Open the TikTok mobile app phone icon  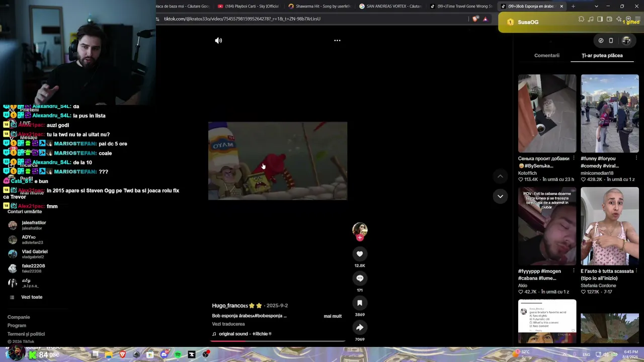tap(611, 41)
